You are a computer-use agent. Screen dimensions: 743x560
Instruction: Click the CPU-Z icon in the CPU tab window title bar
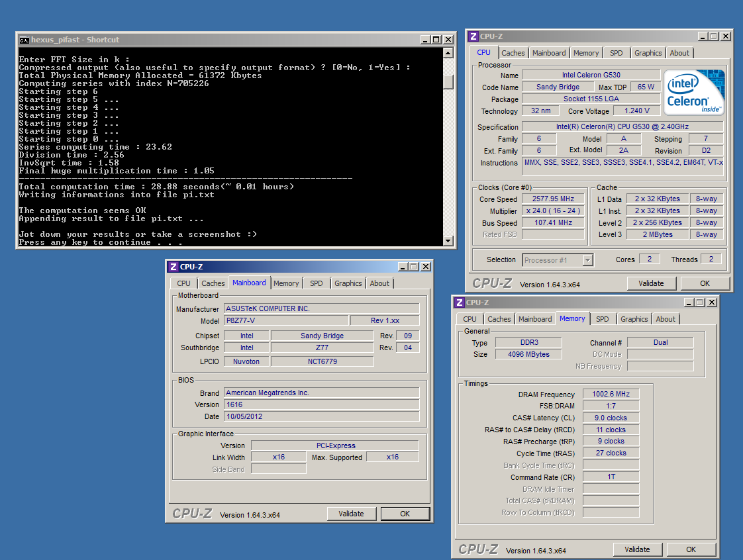coord(473,36)
